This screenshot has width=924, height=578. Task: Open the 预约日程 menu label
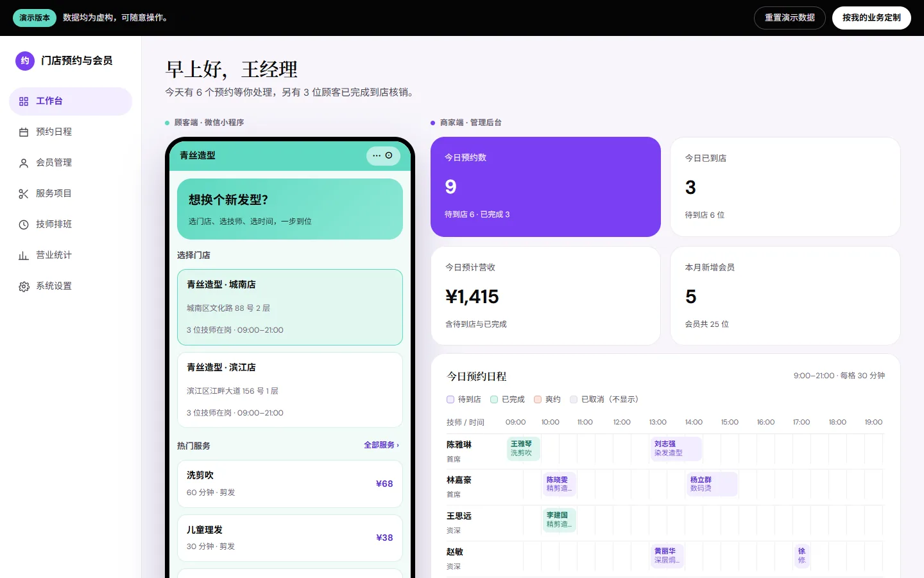54,132
